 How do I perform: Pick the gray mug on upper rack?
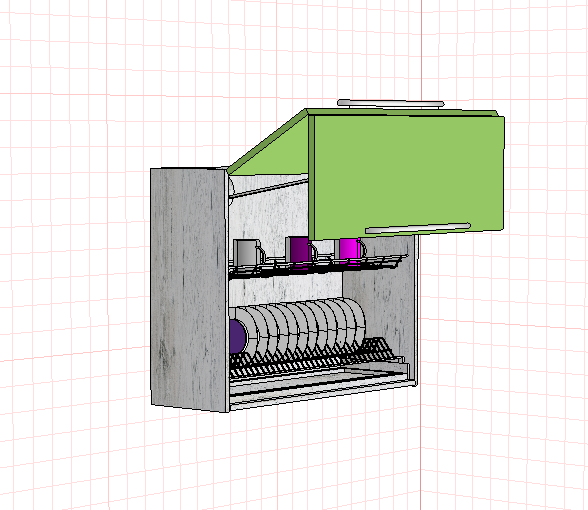tap(248, 252)
